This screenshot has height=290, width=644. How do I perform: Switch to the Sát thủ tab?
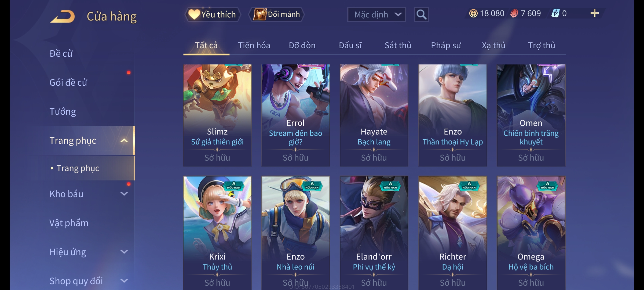(398, 45)
